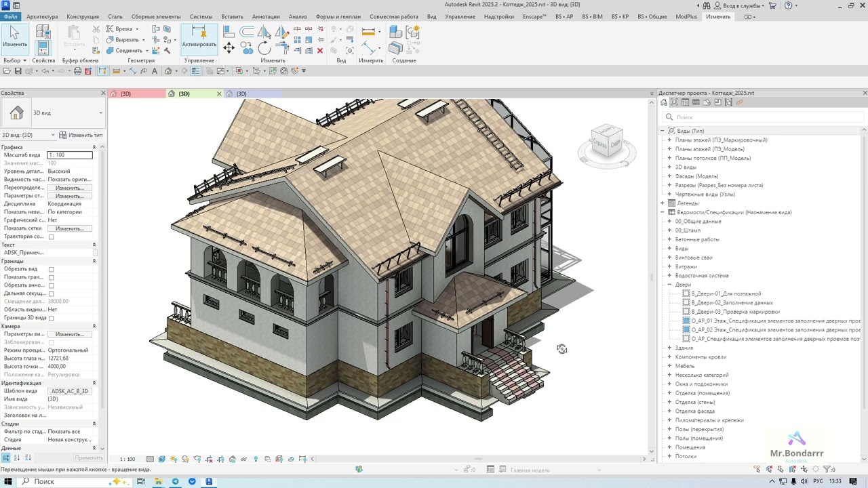Screen dimensions: 868x488
Task: Check the Дальняя секущ... checkbox
Action: coord(51,293)
